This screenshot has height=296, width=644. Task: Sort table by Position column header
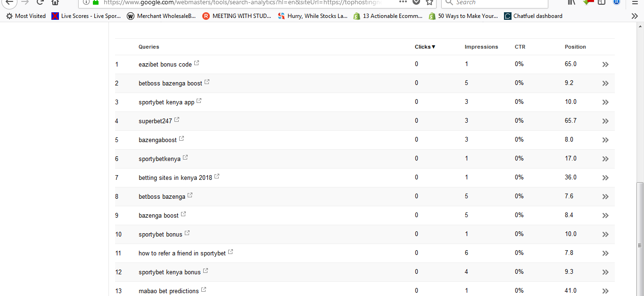[x=575, y=47]
